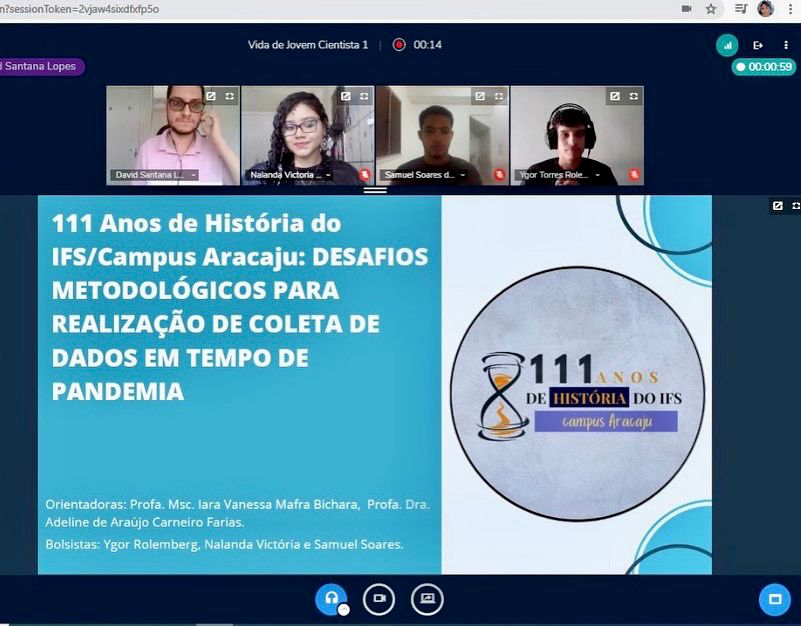
Task: Toggle the red recording indicator
Action: 399,45
